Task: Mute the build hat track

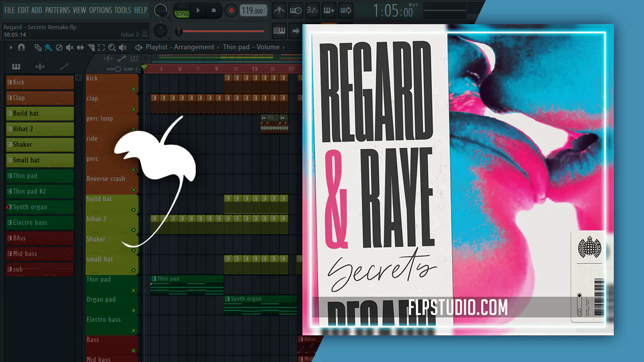Action: click(x=133, y=210)
